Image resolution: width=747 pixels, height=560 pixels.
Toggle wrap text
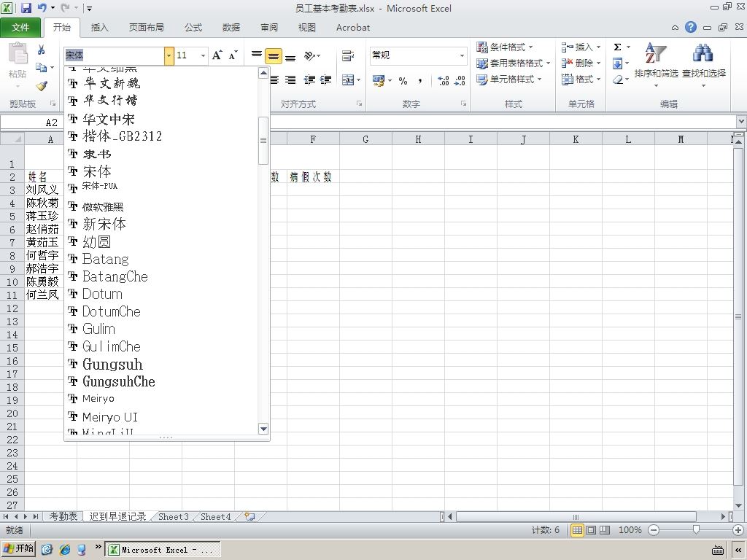pyautogui.click(x=348, y=55)
